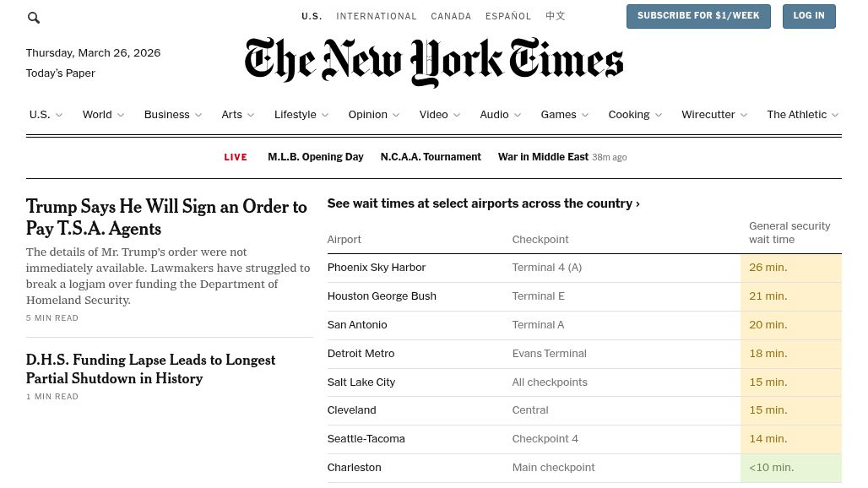Click the Log In button

pyautogui.click(x=808, y=16)
